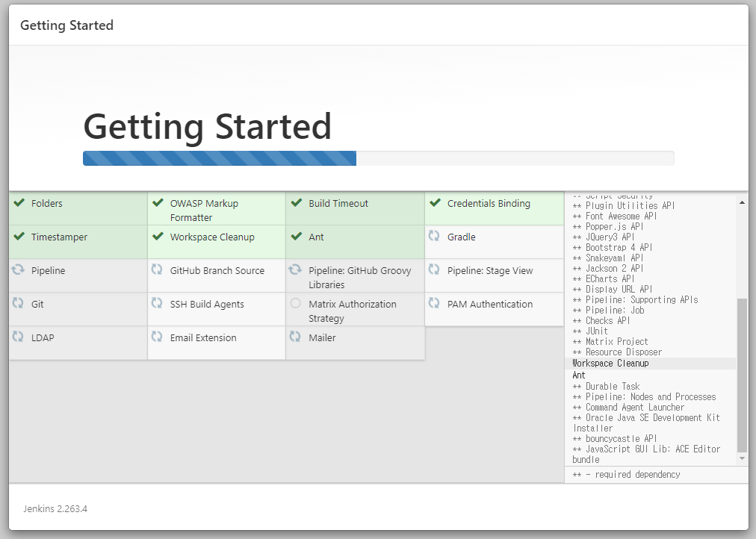Select bouncycastle API log line

click(615, 439)
